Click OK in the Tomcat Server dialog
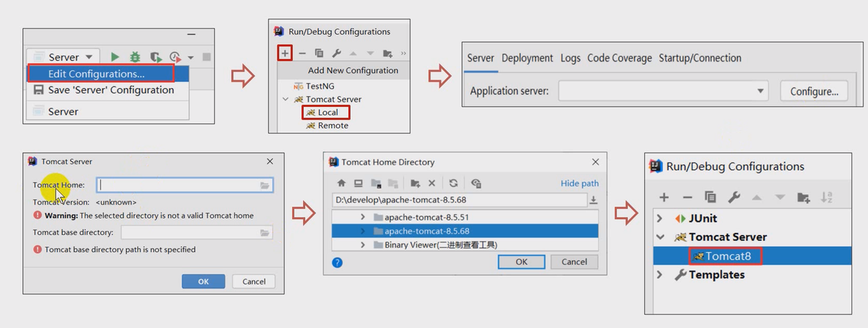Viewport: 868px width, 328px height. [203, 281]
